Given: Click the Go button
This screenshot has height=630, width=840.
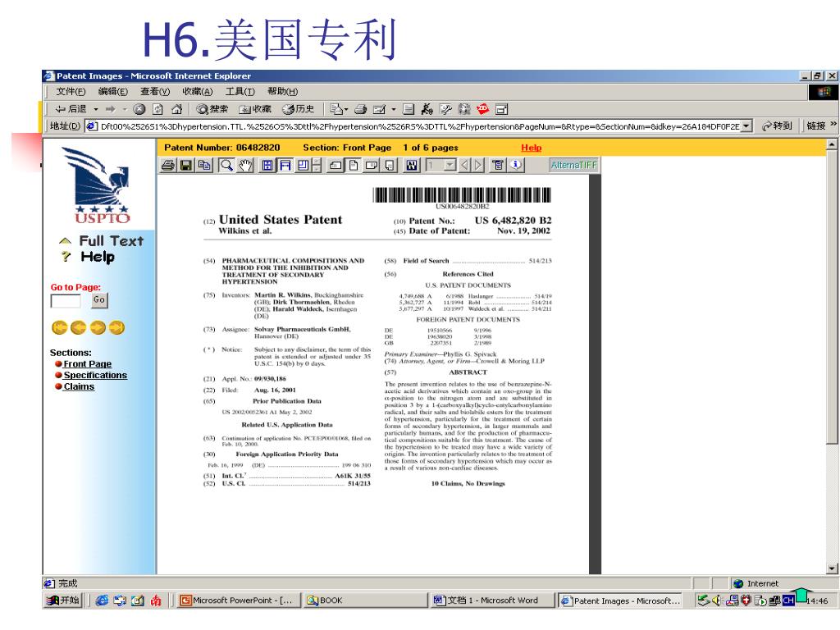Looking at the screenshot, I should (99, 300).
